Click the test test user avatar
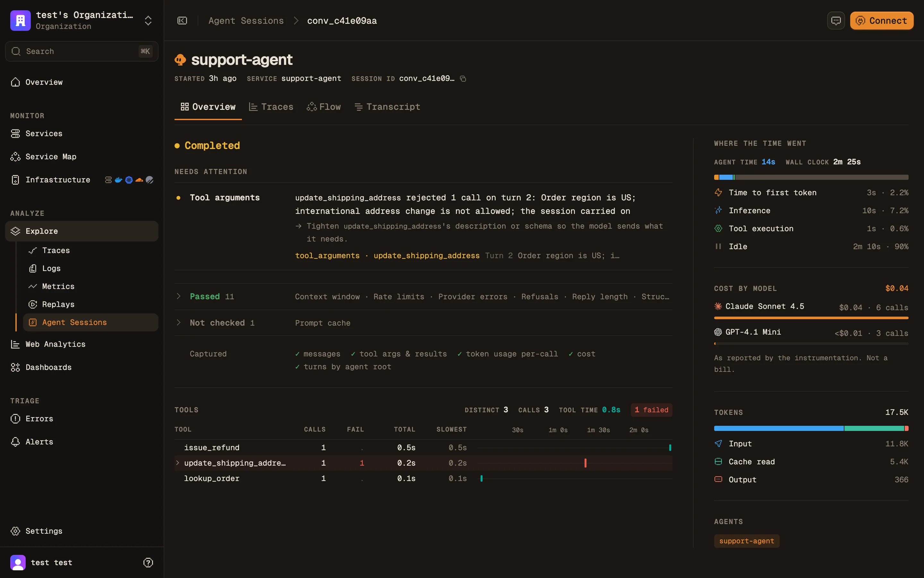The image size is (924, 578). (18, 562)
